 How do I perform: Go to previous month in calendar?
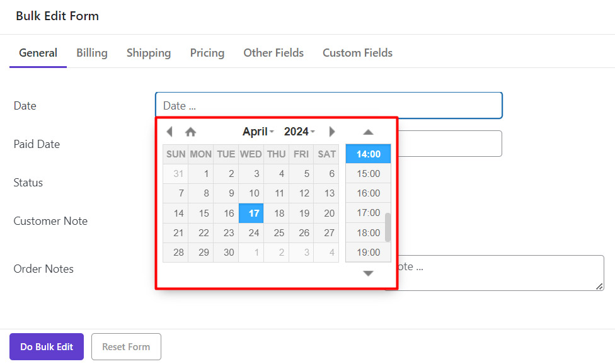[x=169, y=132]
